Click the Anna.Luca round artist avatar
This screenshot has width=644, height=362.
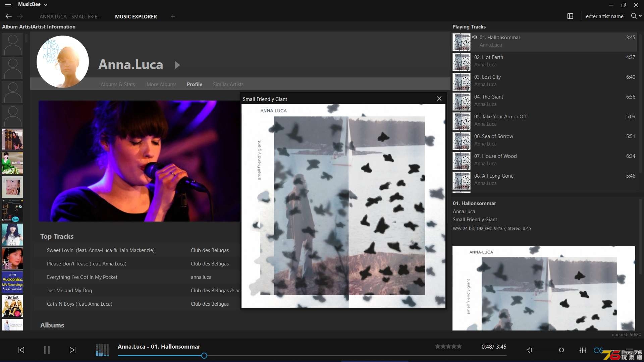click(x=63, y=62)
